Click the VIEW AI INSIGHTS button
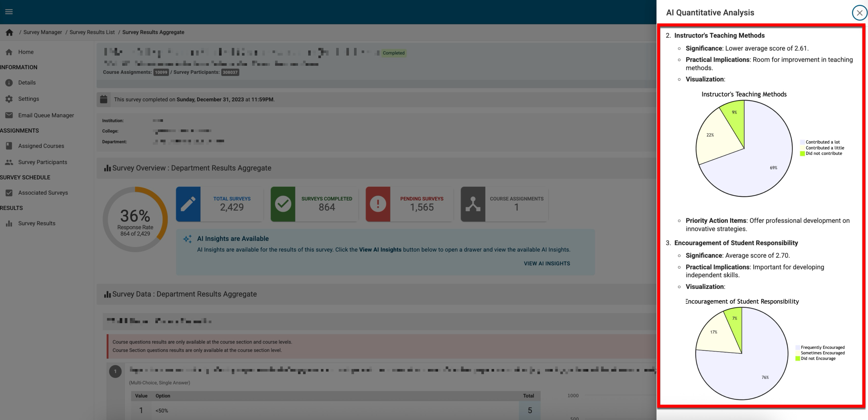 pyautogui.click(x=547, y=264)
